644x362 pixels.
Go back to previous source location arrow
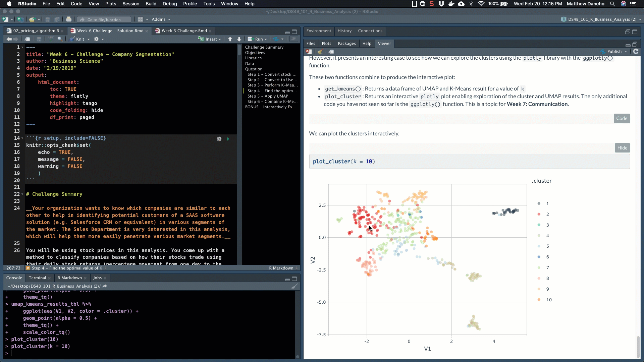(9, 39)
